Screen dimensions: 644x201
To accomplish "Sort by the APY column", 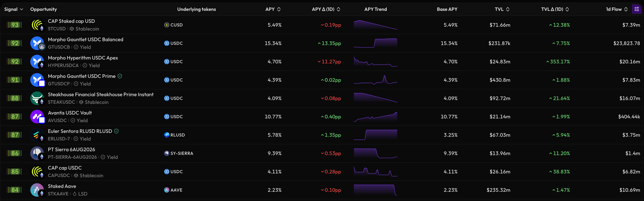I will (273, 9).
